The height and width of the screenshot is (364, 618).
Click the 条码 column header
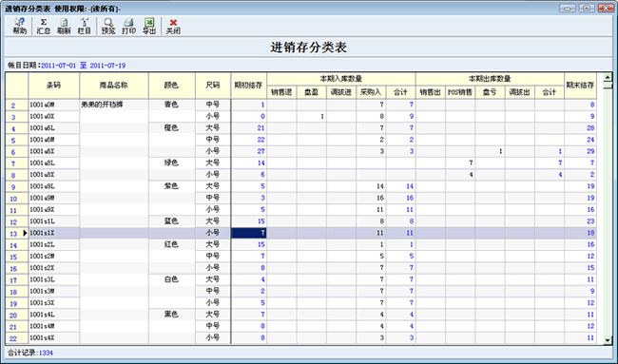coord(54,86)
